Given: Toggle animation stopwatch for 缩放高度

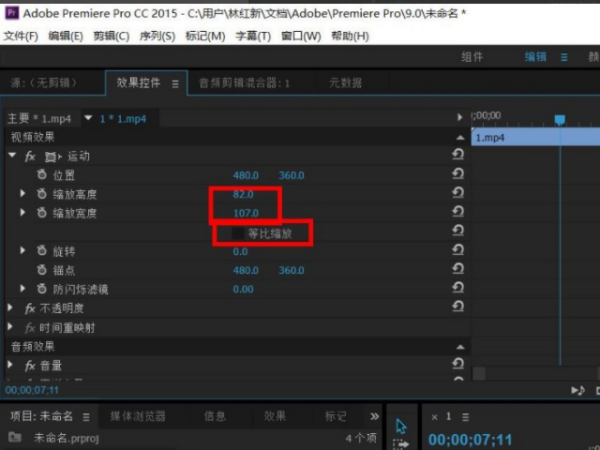Looking at the screenshot, I should (x=42, y=194).
